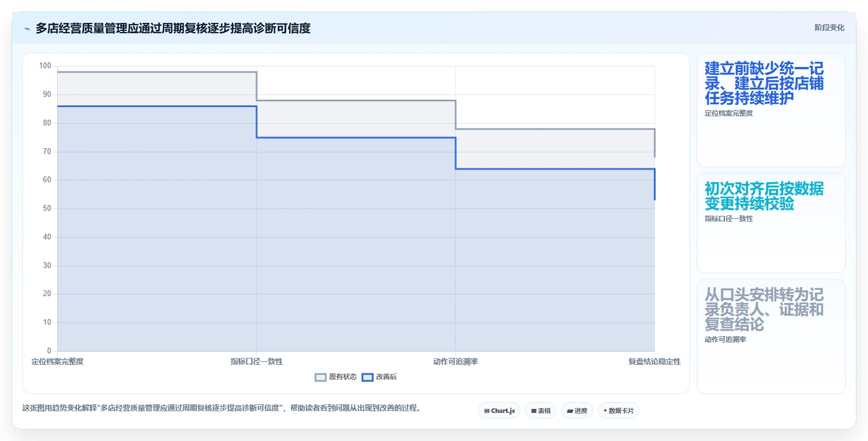
Task: Click the 动作可追溯率 caption in the third card
Action: (x=725, y=340)
